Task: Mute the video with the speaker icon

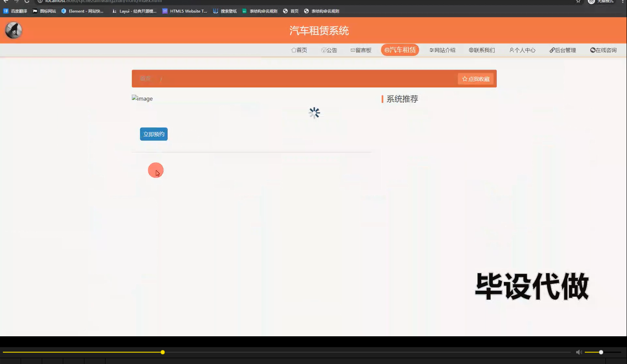Action: point(579,352)
